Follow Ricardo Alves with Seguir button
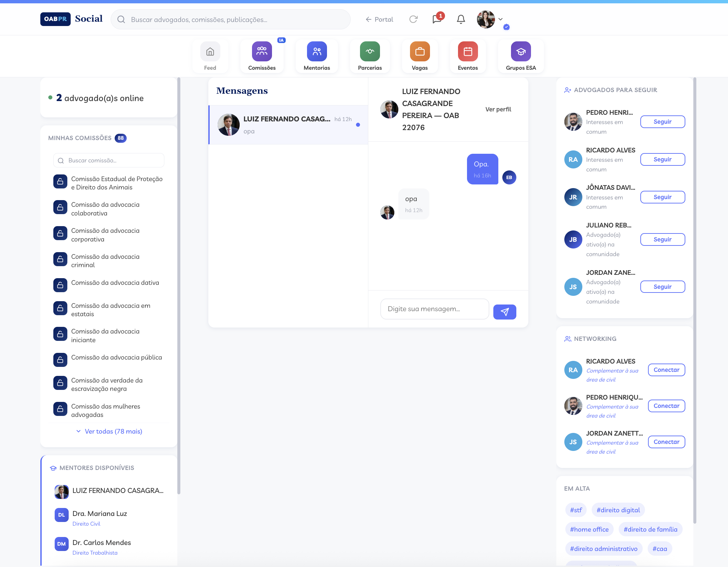The height and width of the screenshot is (567, 728). point(662,159)
